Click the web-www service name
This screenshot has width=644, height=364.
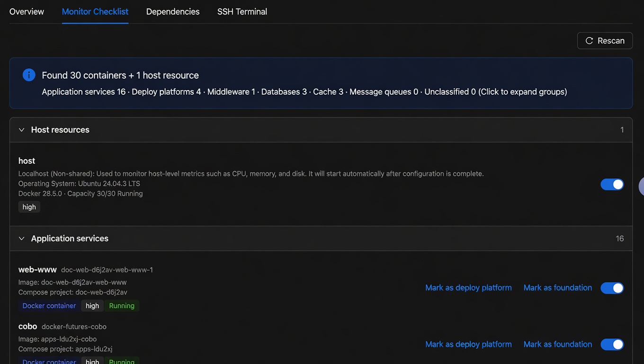point(37,270)
